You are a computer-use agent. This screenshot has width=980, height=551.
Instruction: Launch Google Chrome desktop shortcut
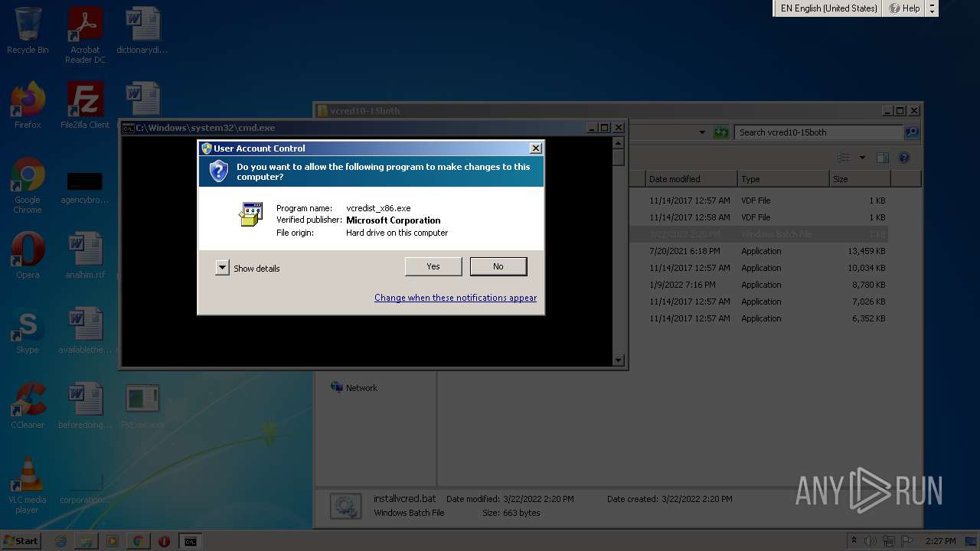click(28, 186)
